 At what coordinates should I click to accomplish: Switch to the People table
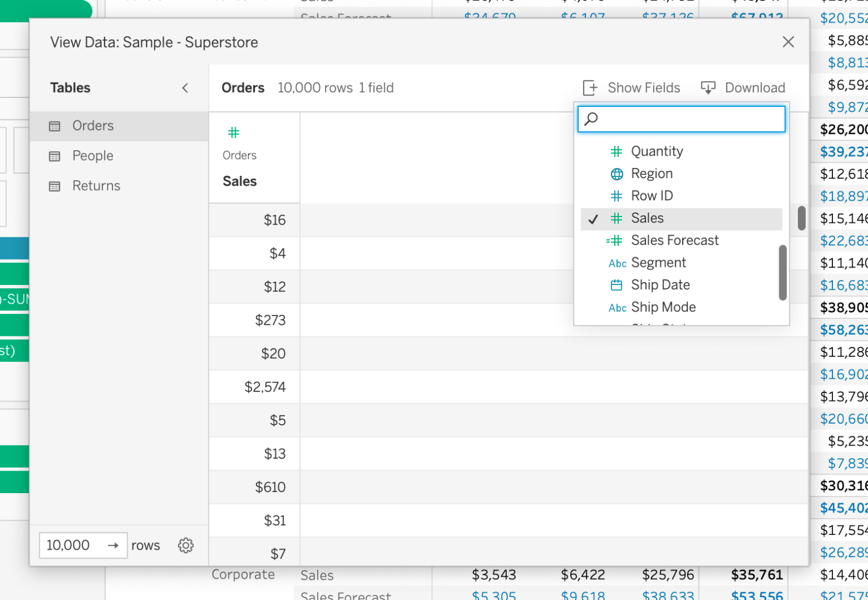[92, 156]
